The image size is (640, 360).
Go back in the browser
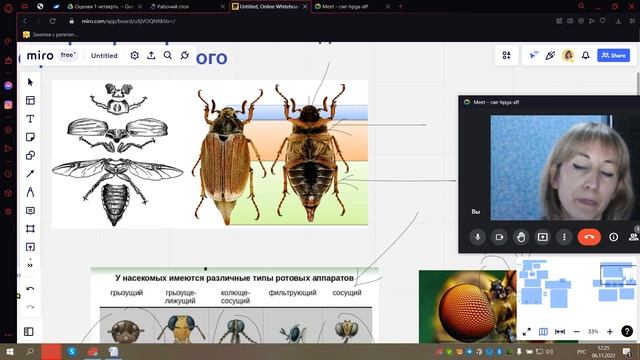(25, 21)
